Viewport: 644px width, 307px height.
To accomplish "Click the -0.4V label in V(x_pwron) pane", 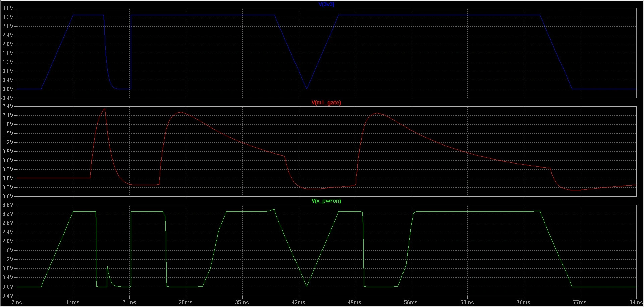I will click(7, 296).
